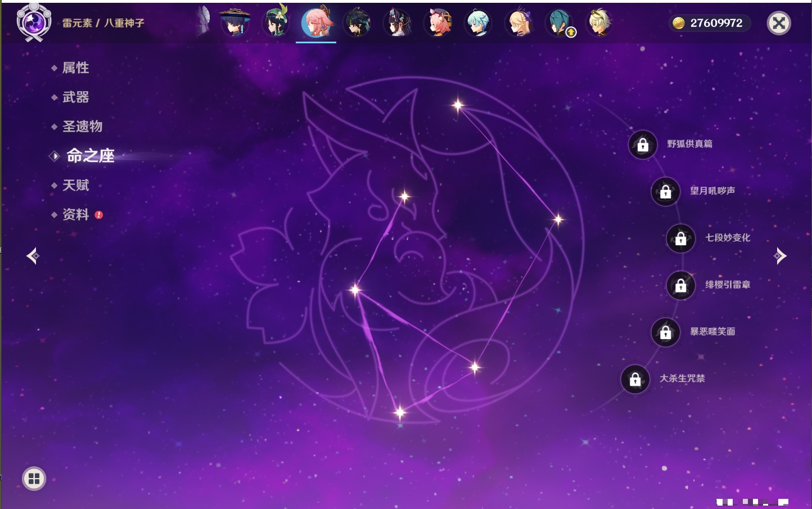Image resolution: width=812 pixels, height=509 pixels.
Task: Open the 武器 weapon tab
Action: click(75, 97)
